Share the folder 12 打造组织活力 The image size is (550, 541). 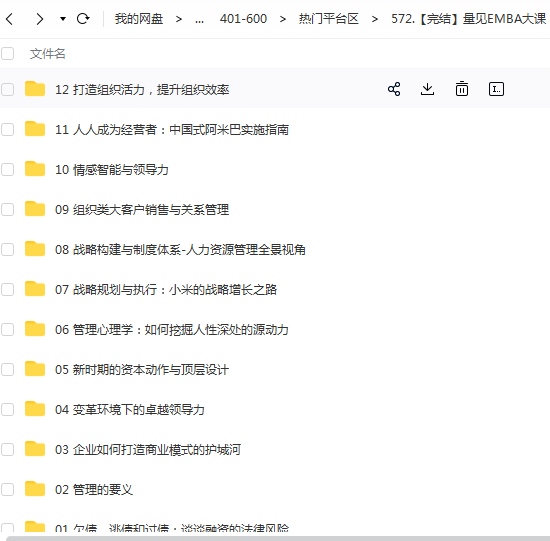click(x=394, y=89)
